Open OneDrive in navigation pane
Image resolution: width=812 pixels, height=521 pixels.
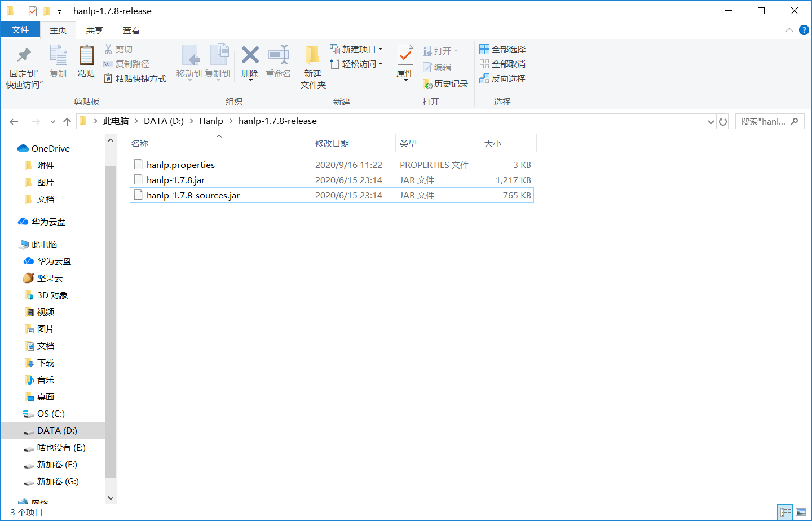50,148
